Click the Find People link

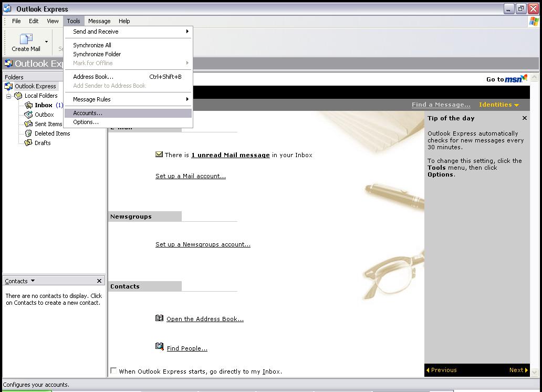(x=187, y=348)
